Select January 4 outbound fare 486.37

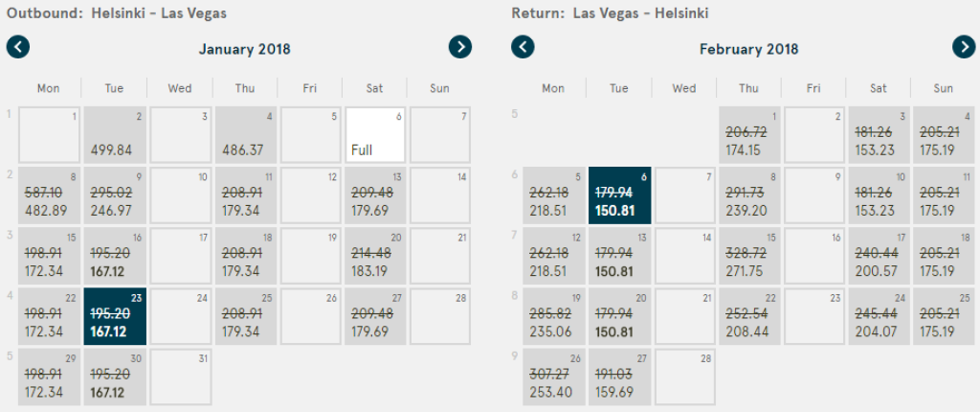click(245, 134)
